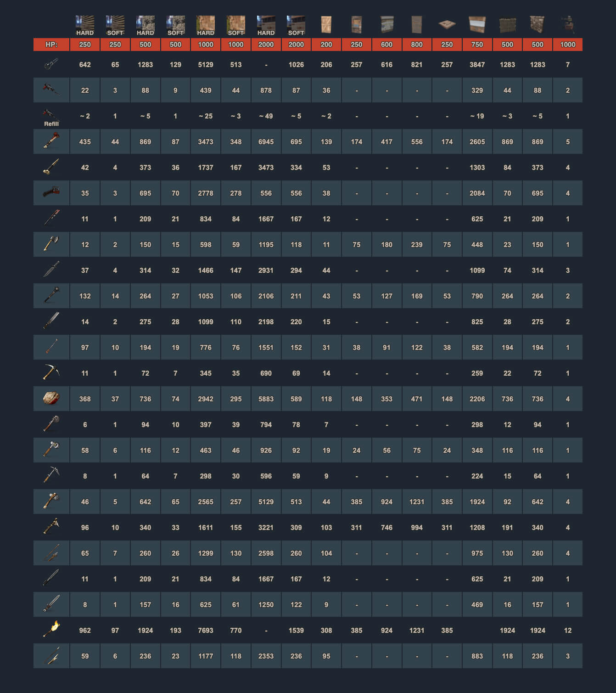Click the shop front icon above HP 750
This screenshot has height=693, width=616.
tap(477, 25)
